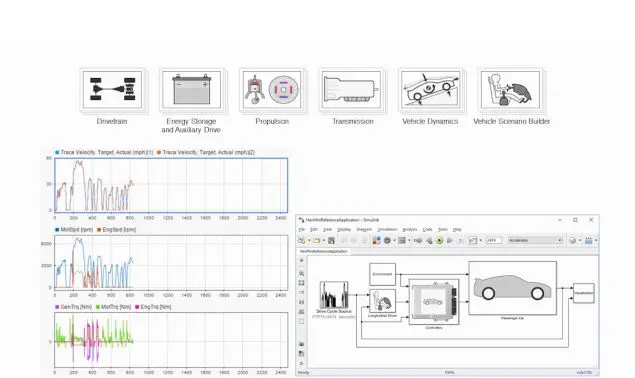Select the Passenger Car block
This screenshot has height=378, width=635.
point(512,288)
